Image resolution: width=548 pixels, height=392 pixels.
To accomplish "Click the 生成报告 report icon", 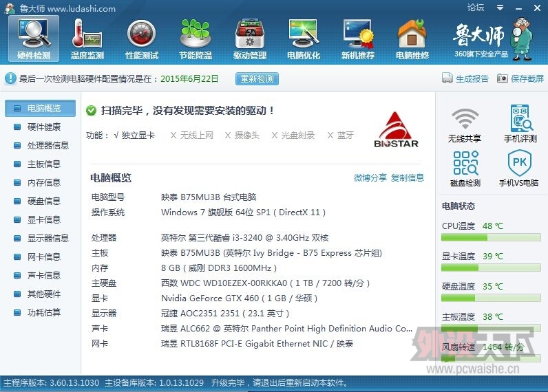I will click(447, 78).
